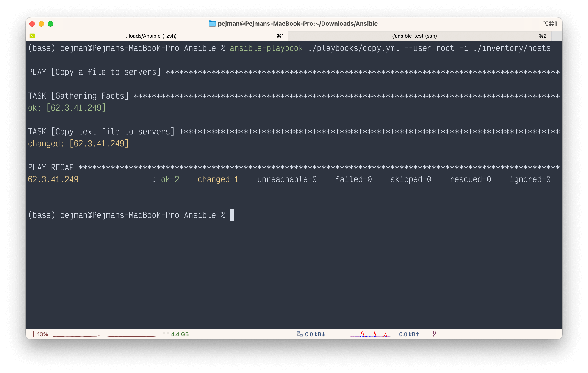Click the ./inventory/hosts path in command
This screenshot has width=588, height=373.
(512, 48)
